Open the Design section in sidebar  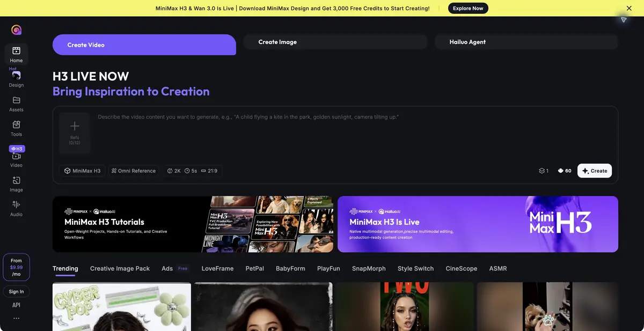pyautogui.click(x=16, y=79)
